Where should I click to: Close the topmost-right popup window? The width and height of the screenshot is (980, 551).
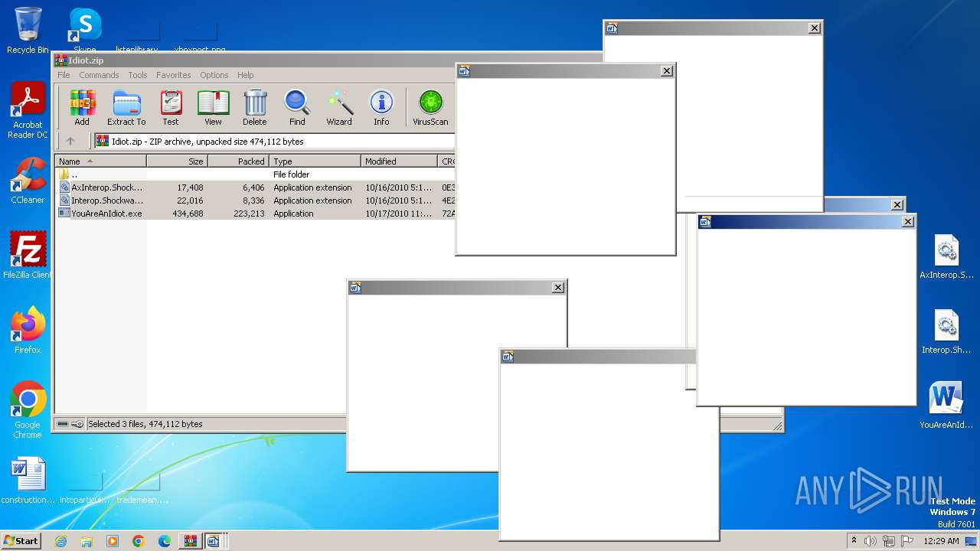815,28
